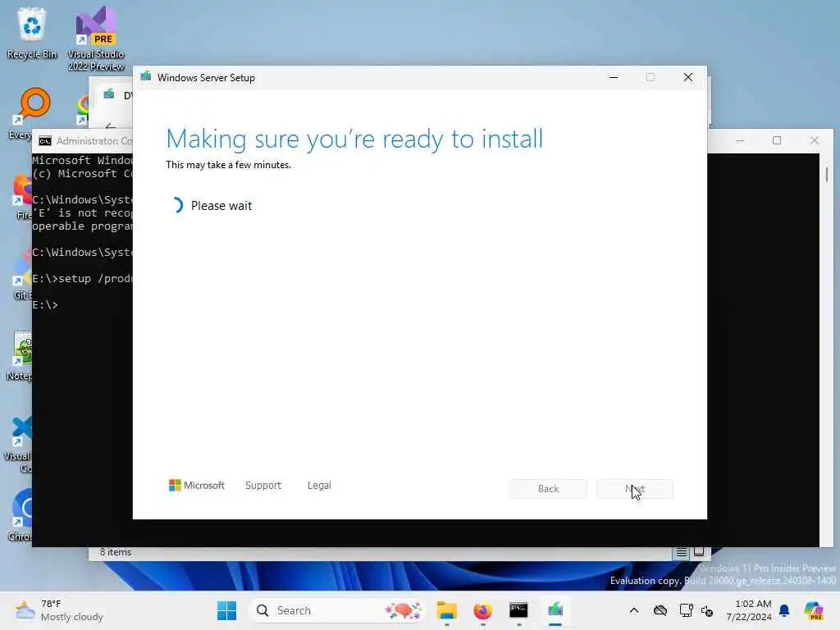Switch to Command Prompt taskbar icon
The image size is (840, 630).
pos(518,610)
